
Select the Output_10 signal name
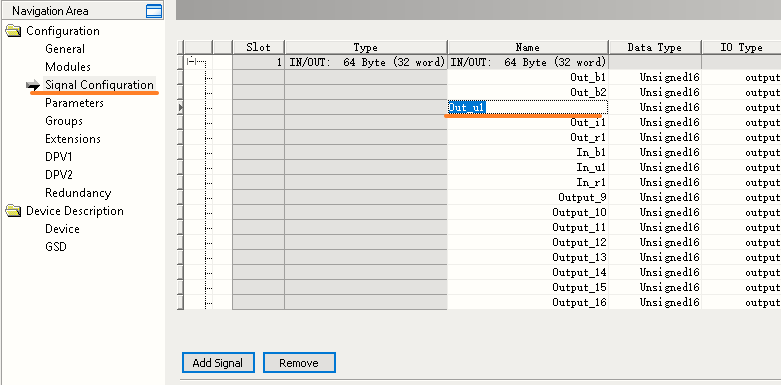click(x=579, y=212)
